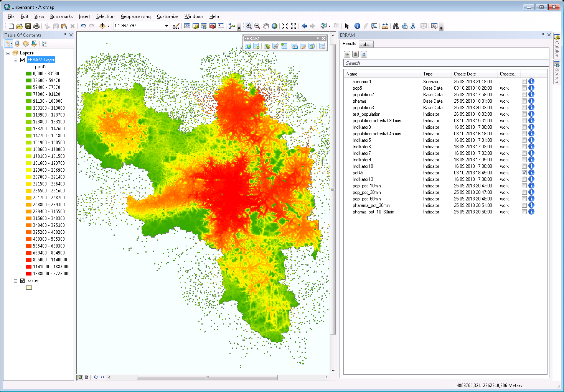The height and width of the screenshot is (392, 564).
Task: Open the File menu
Action: tap(11, 16)
